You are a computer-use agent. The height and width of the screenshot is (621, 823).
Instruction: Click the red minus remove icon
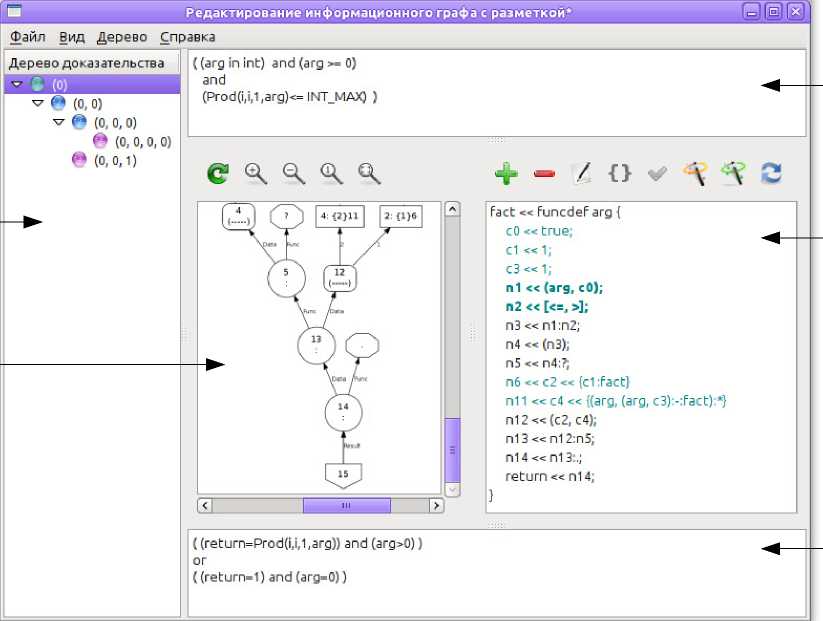pyautogui.click(x=544, y=174)
